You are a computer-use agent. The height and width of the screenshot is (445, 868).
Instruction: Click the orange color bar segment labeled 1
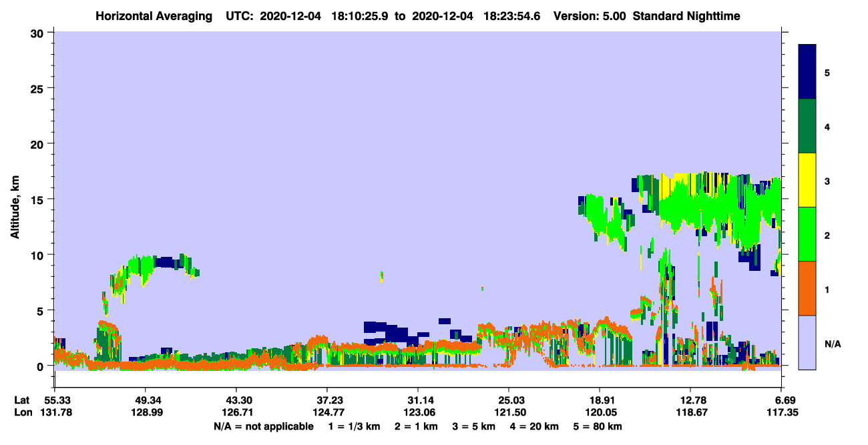coord(807,288)
